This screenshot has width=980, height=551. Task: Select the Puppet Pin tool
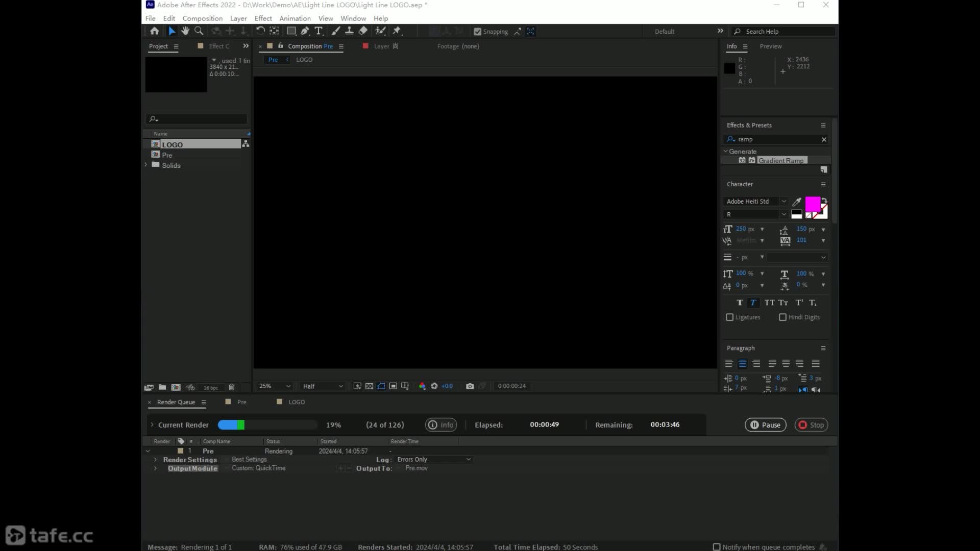tap(397, 31)
